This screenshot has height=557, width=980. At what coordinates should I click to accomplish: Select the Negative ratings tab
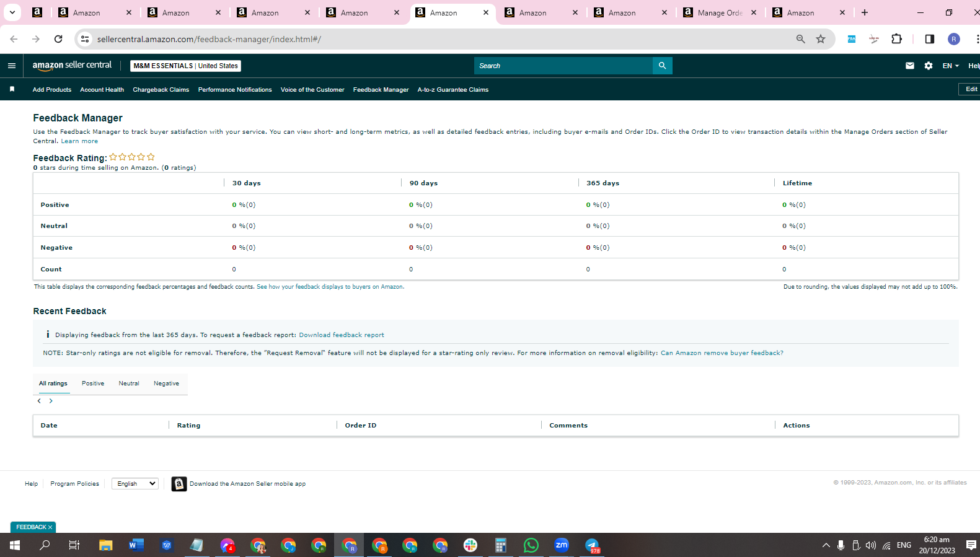click(x=166, y=384)
